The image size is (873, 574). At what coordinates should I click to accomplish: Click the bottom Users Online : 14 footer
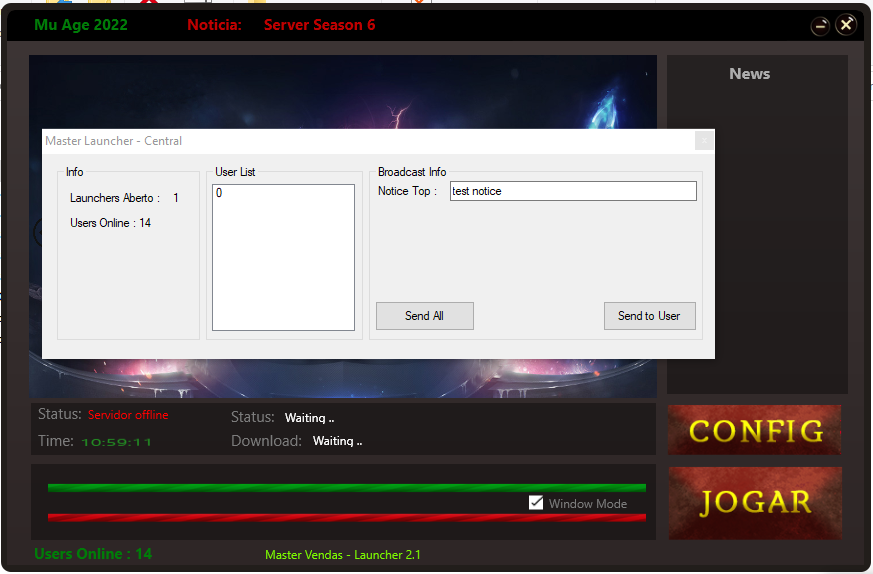93,554
